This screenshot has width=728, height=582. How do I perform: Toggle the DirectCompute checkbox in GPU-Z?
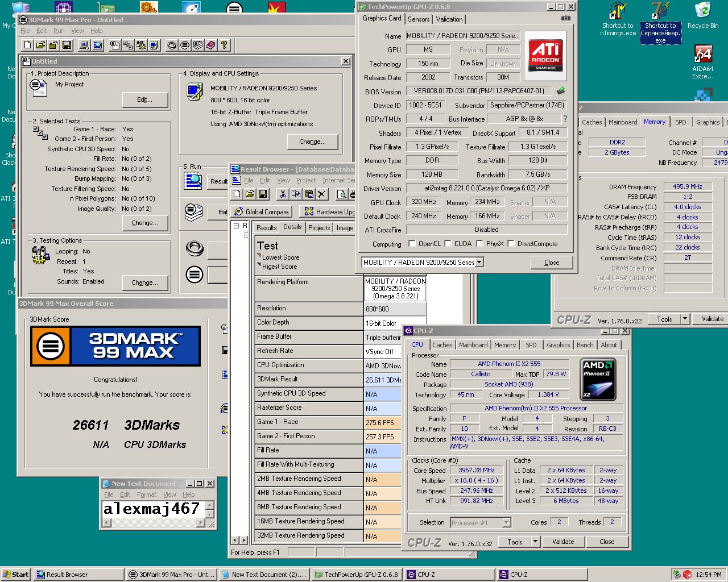point(511,244)
